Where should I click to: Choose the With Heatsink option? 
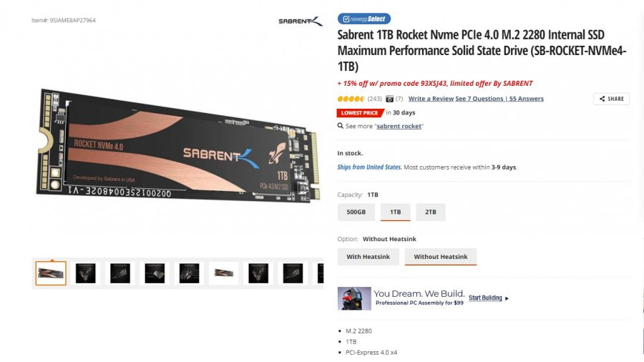[368, 257]
